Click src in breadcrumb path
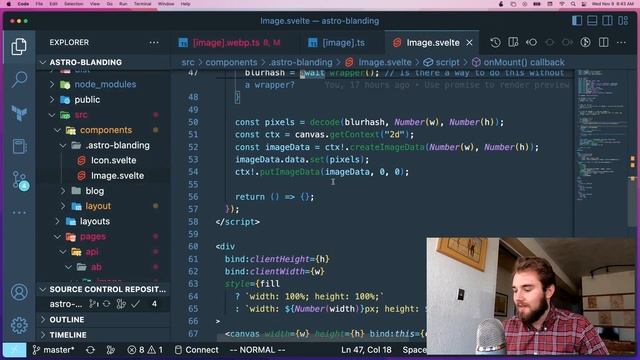The height and width of the screenshot is (360, 640). pos(188,62)
